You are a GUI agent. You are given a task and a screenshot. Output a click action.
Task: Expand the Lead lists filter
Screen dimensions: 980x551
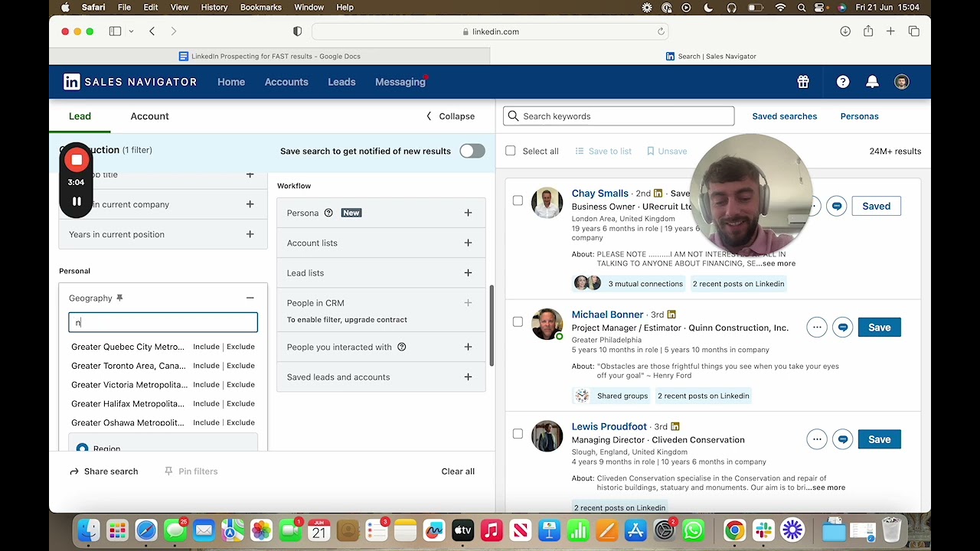[468, 272]
